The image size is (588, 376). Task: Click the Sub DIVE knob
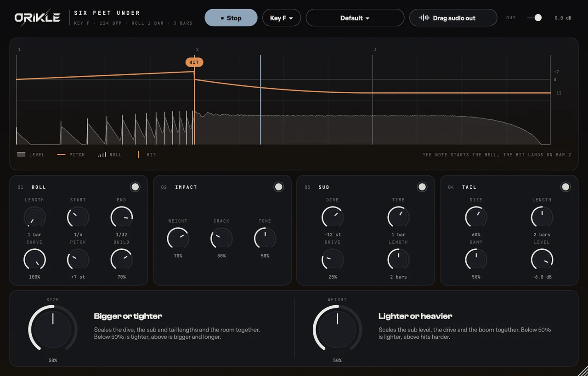click(x=333, y=217)
